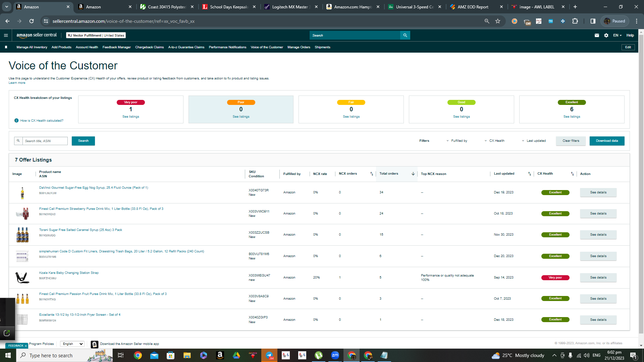This screenshot has width=644, height=362.
Task: Sort by CX Health column arrows
Action: (x=573, y=174)
